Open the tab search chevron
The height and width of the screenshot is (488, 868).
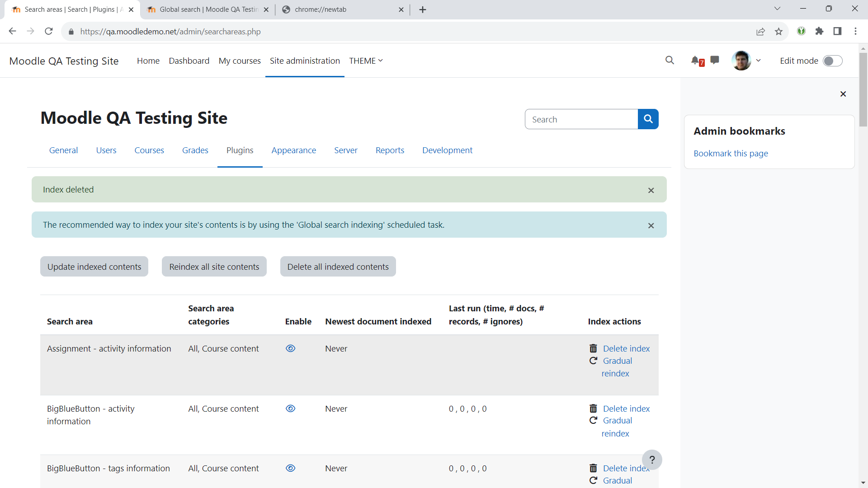click(777, 9)
